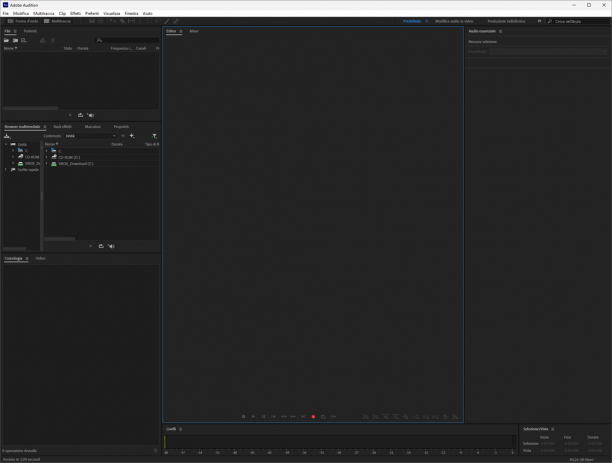The height and width of the screenshot is (463, 612).
Task: Move playhead to previous marker
Action: point(273,417)
